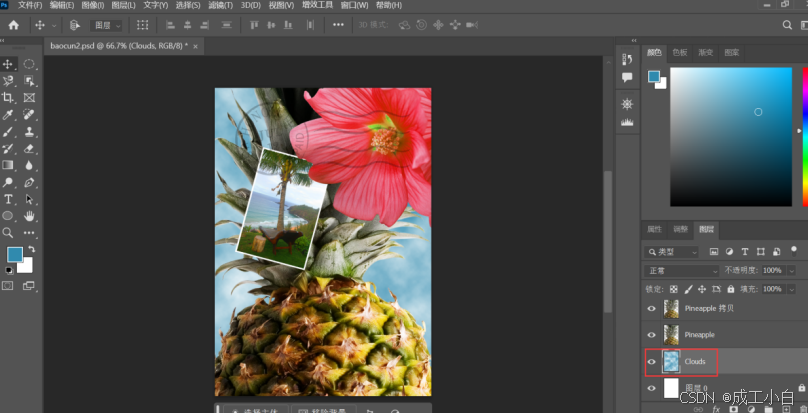The image size is (808, 414).
Task: Select the Gradient tool
Action: [8, 165]
